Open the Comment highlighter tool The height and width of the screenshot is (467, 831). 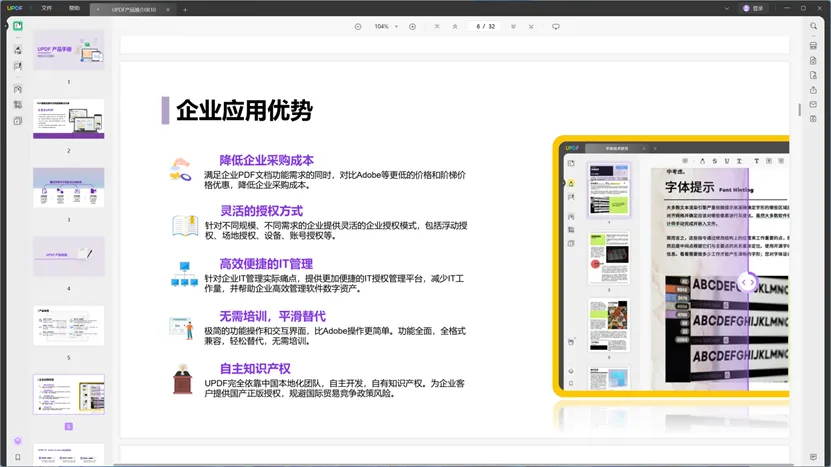(x=17, y=50)
